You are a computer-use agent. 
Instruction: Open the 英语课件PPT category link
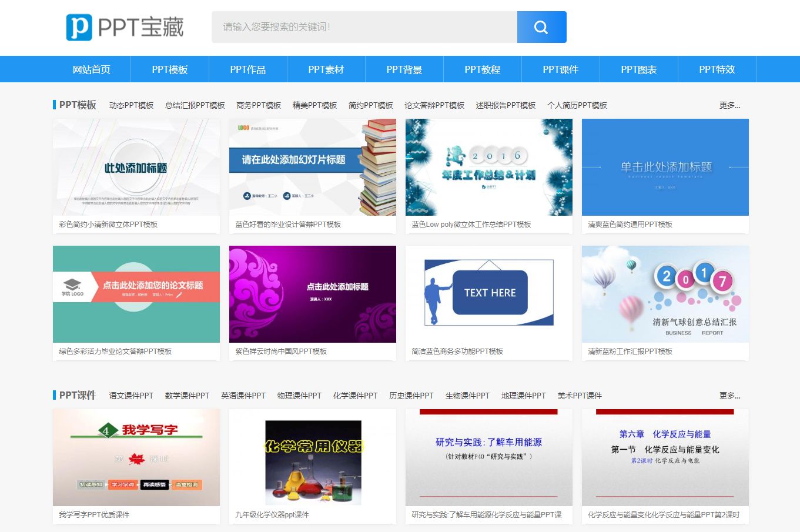tap(243, 396)
